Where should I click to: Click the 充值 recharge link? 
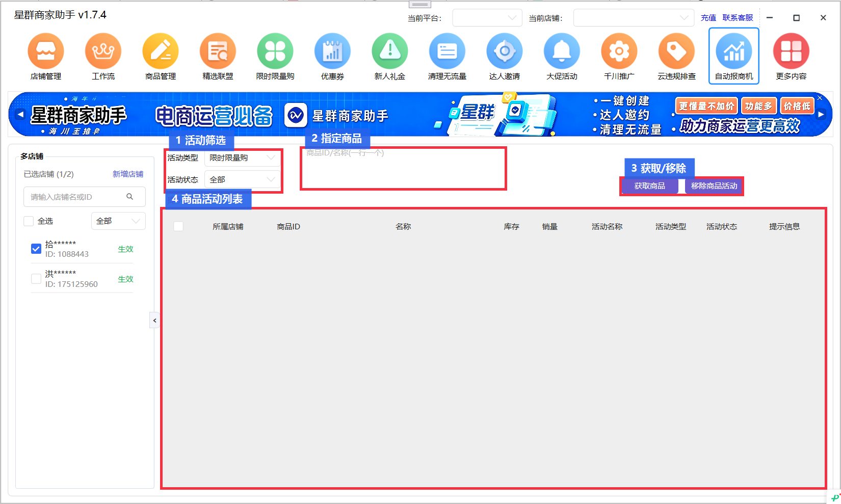[708, 18]
